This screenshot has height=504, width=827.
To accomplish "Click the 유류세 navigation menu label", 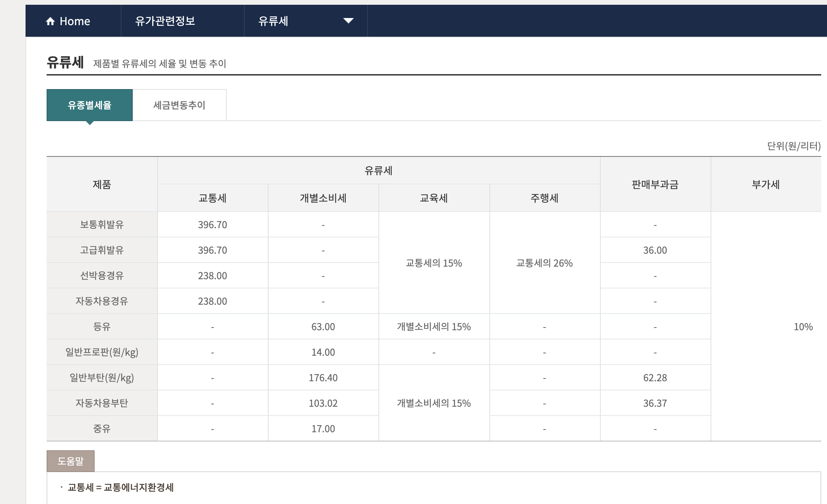I will 273,21.
